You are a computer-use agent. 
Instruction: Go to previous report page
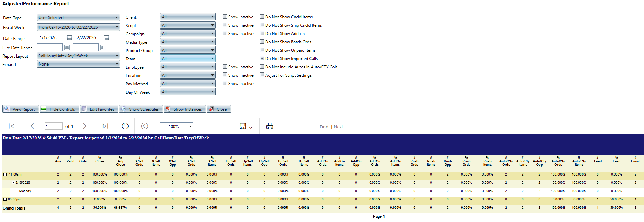click(32, 126)
